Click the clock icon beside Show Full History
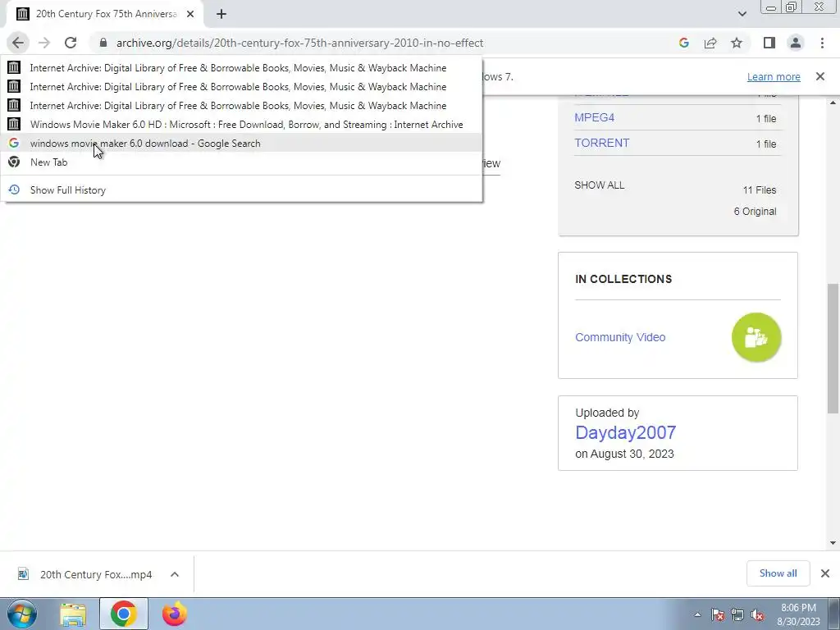Viewport: 840px width, 630px height. [x=14, y=189]
